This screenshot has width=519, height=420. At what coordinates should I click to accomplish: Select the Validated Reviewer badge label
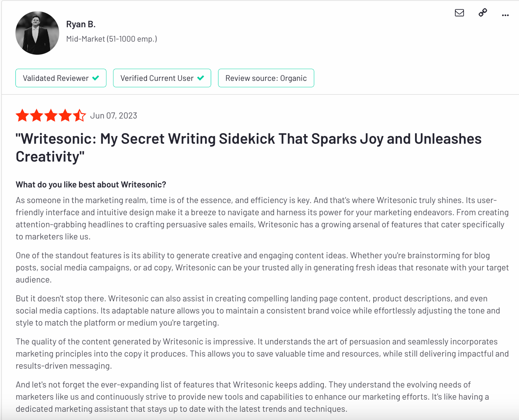(x=56, y=78)
